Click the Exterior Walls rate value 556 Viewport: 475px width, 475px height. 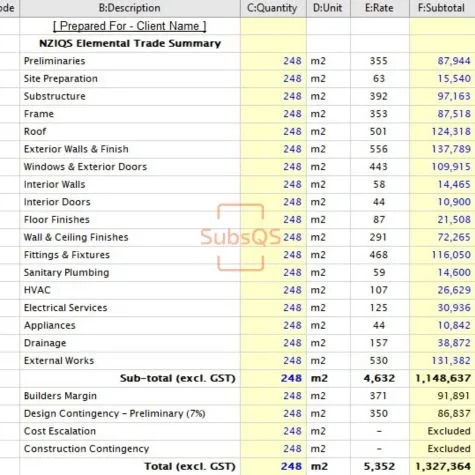tap(378, 149)
